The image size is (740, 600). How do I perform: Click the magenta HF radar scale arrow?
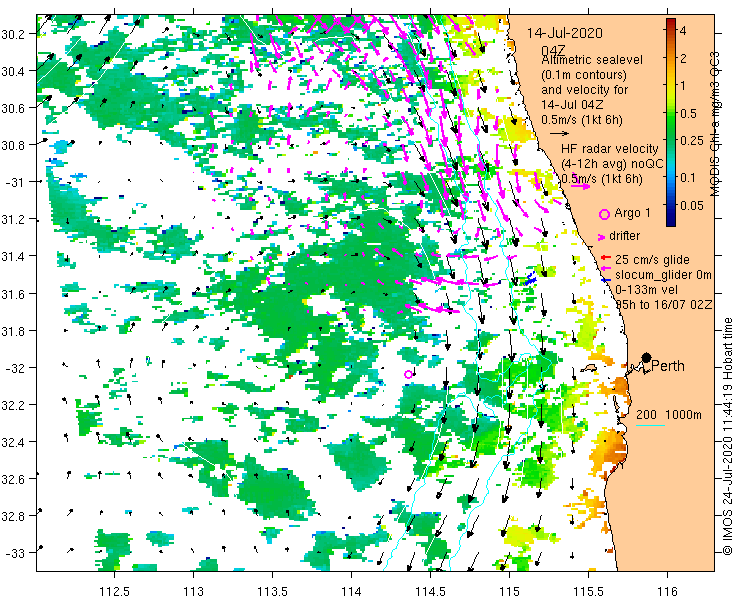click(x=580, y=186)
